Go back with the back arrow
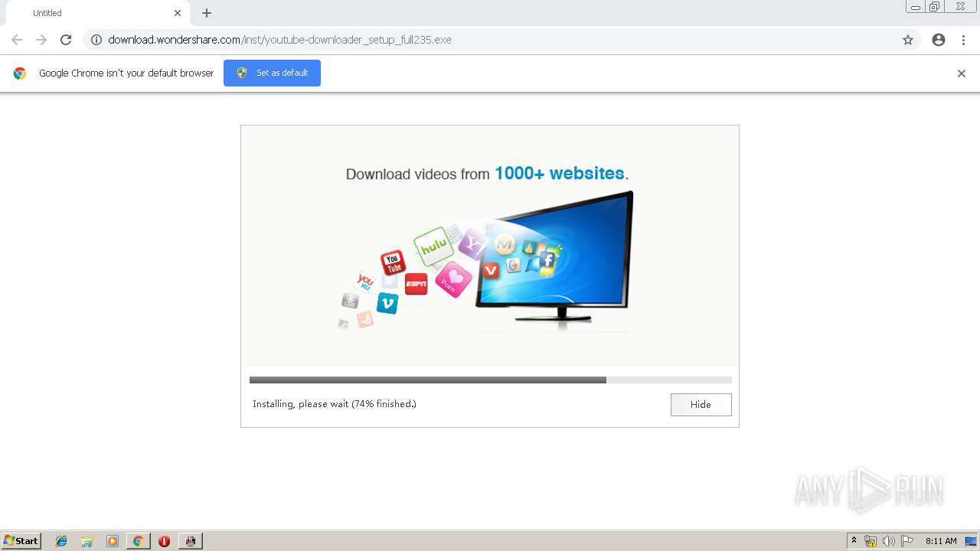980x551 pixels. click(x=17, y=40)
